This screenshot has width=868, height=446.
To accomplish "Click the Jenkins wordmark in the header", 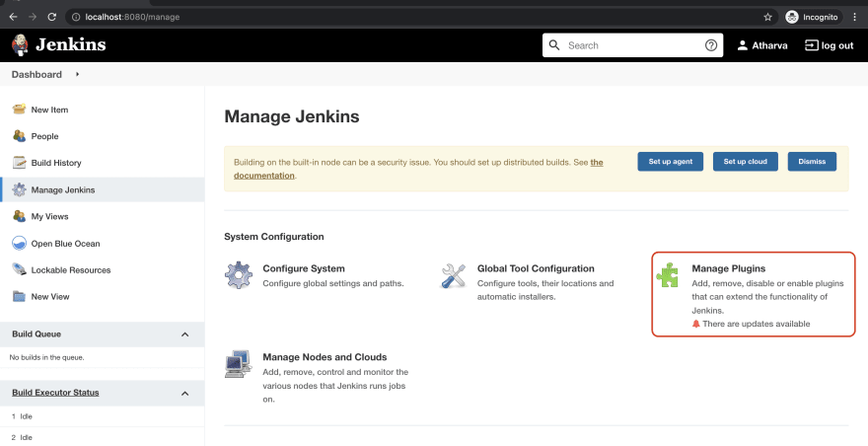I will pos(70,44).
